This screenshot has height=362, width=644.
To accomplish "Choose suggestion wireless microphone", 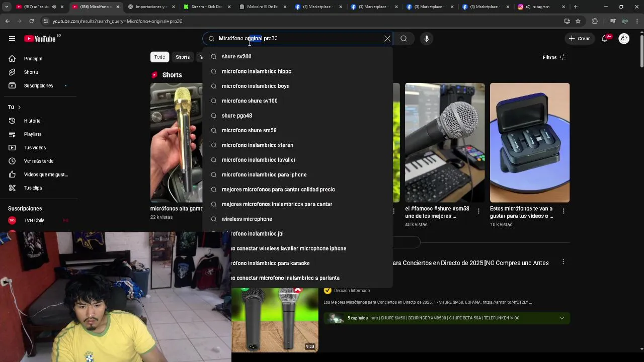I will point(297,219).
